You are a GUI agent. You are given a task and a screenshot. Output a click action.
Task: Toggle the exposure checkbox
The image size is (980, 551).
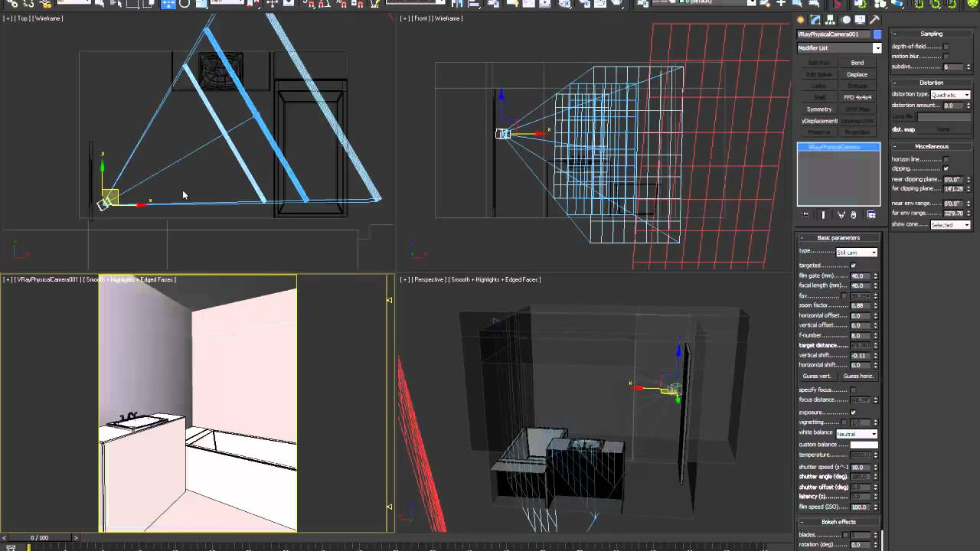pyautogui.click(x=854, y=412)
